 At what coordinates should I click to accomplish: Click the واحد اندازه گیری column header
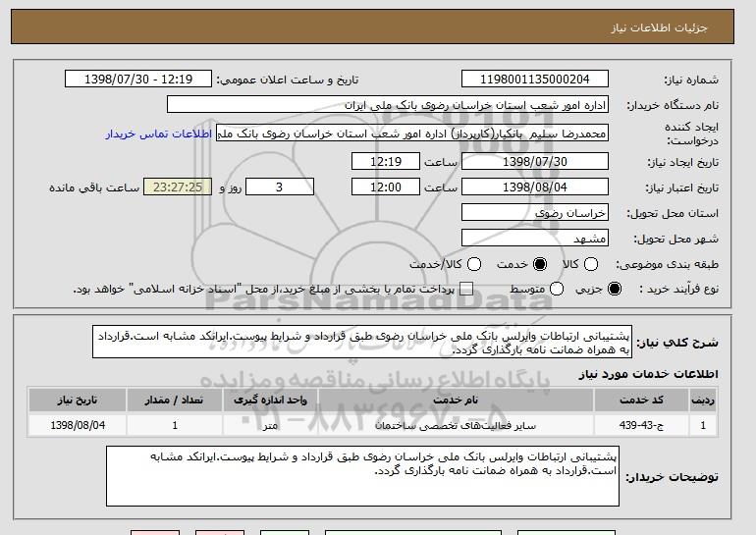point(270,401)
